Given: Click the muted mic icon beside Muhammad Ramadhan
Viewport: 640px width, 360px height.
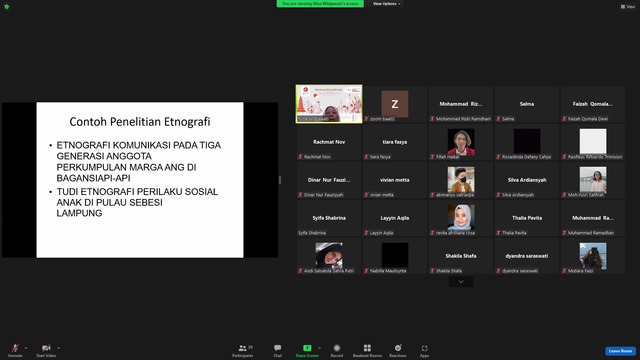Looking at the screenshot, I should click(564, 233).
